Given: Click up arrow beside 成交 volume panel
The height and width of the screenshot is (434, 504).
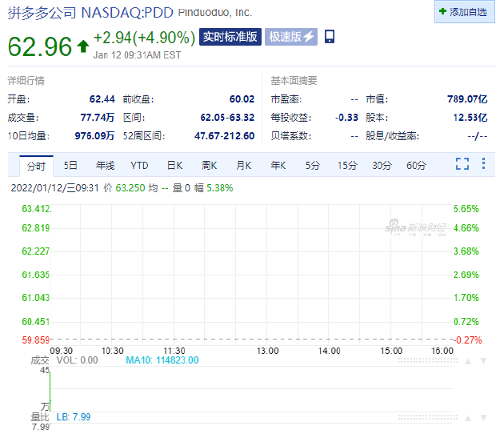Looking at the screenshot, I should pyautogui.click(x=468, y=361).
